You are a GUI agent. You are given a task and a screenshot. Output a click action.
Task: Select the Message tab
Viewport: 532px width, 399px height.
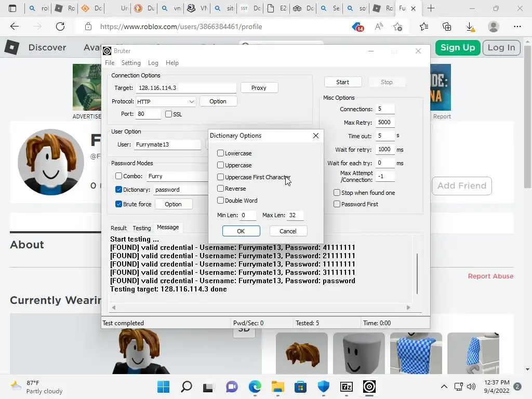pyautogui.click(x=168, y=228)
